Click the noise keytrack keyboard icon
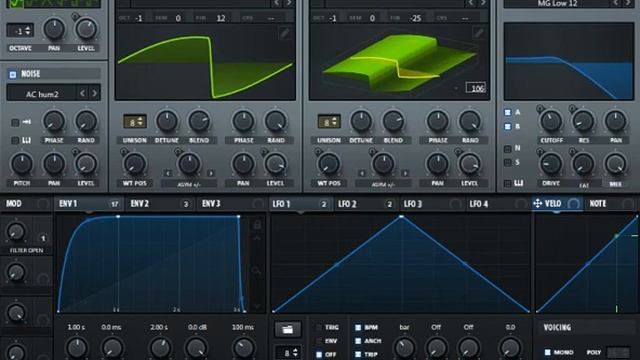The height and width of the screenshot is (360, 640). click(27, 140)
